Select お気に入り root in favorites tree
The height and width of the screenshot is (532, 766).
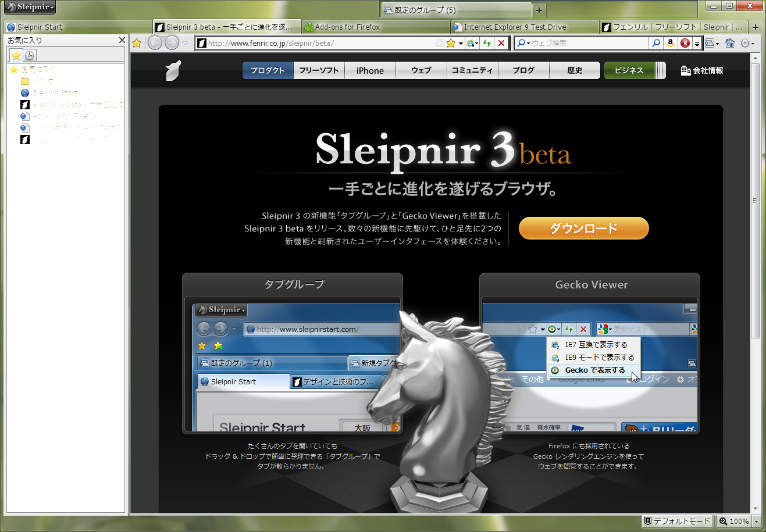coord(33,69)
